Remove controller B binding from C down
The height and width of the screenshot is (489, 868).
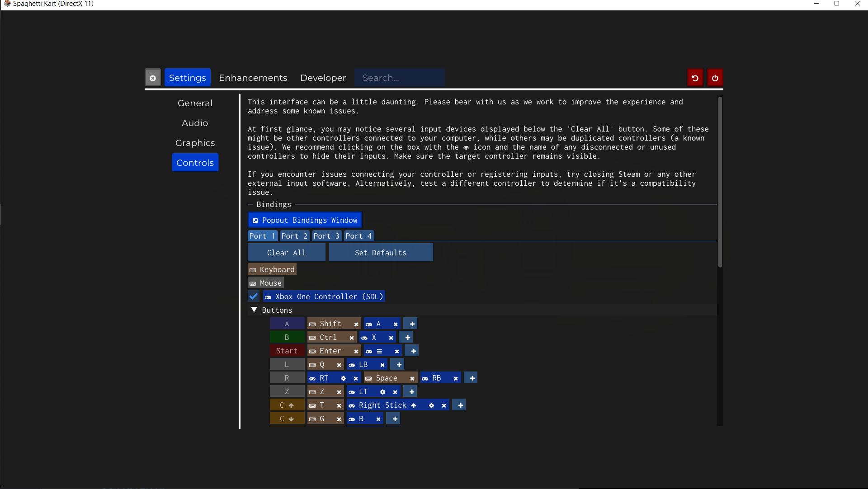point(378,419)
